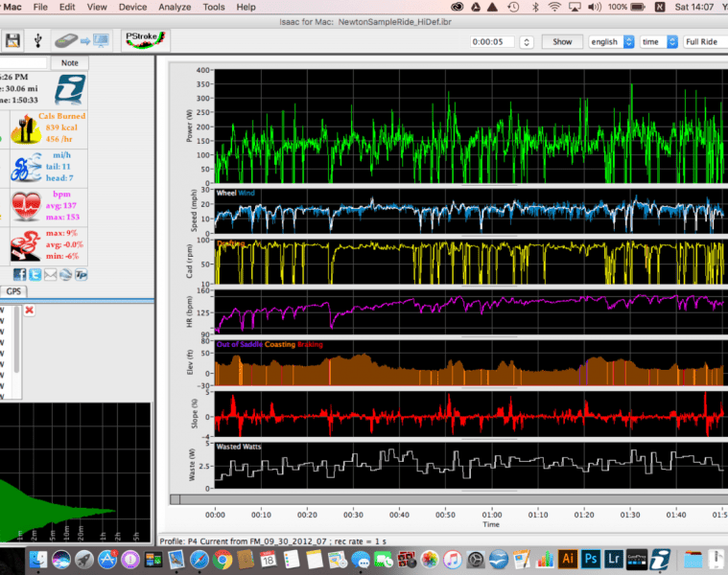Screen dimensions: 728x575
Task: Open the Analyze menu
Action: (x=174, y=7)
